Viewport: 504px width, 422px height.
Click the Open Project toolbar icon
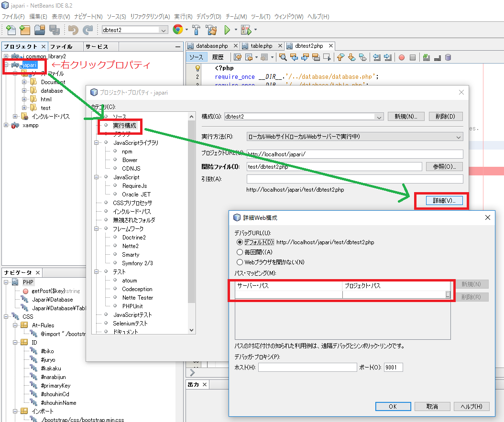(40, 30)
